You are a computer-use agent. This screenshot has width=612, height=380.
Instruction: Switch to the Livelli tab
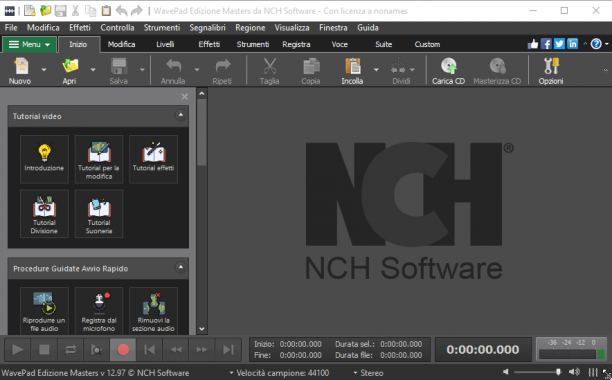165,44
